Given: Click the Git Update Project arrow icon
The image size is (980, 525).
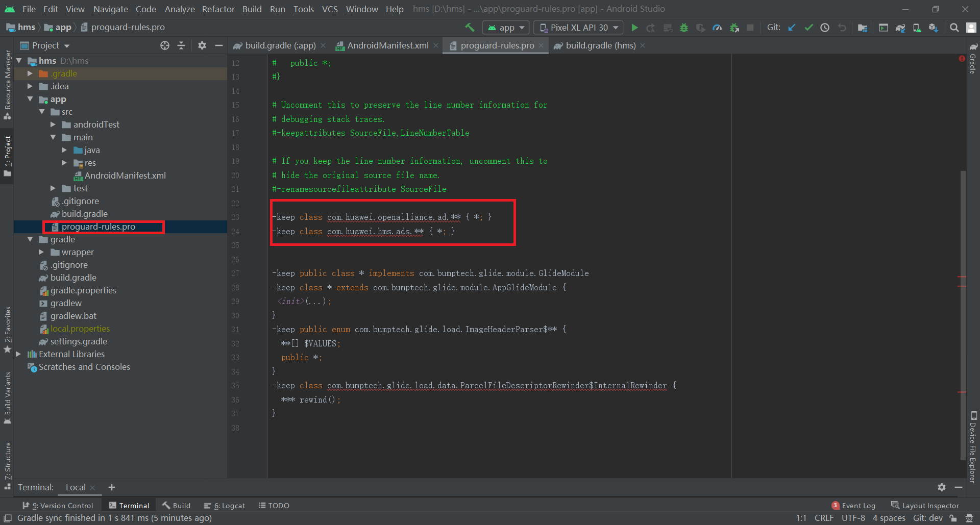Looking at the screenshot, I should click(x=792, y=28).
